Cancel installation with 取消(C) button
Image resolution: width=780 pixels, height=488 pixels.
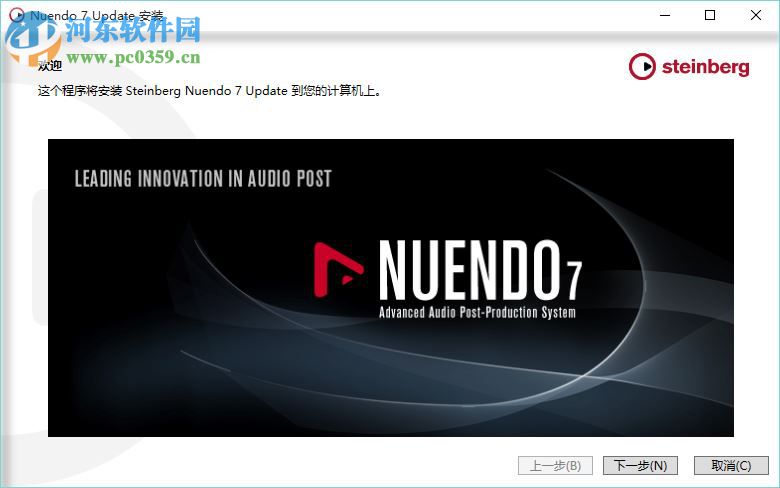[731, 466]
